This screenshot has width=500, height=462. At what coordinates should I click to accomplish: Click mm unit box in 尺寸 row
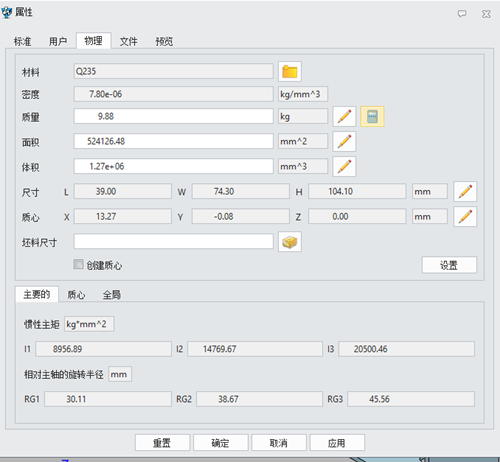pos(430,191)
